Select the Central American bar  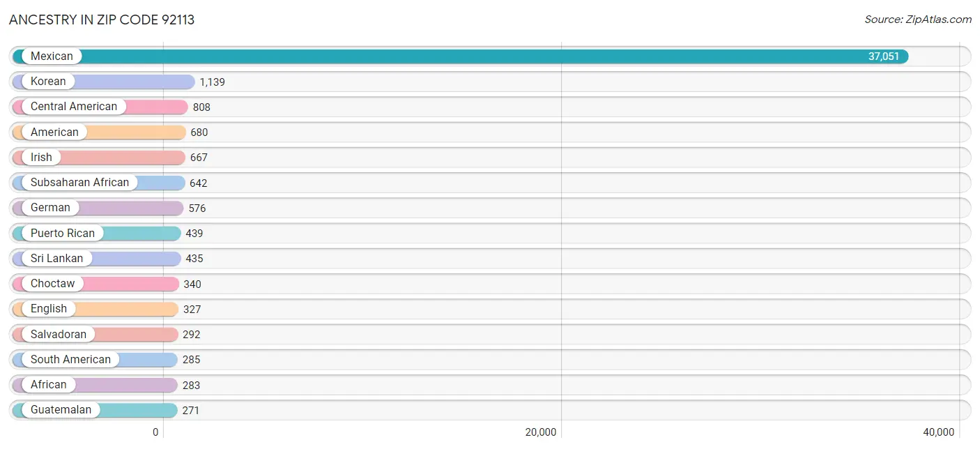[x=153, y=107]
